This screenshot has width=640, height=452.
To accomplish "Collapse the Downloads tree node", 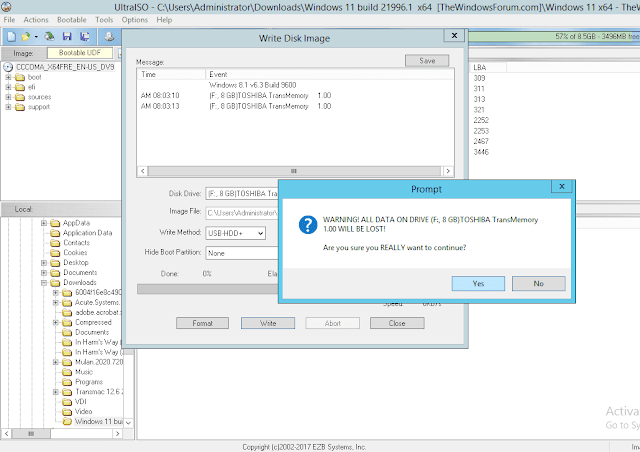I will pos(44,283).
